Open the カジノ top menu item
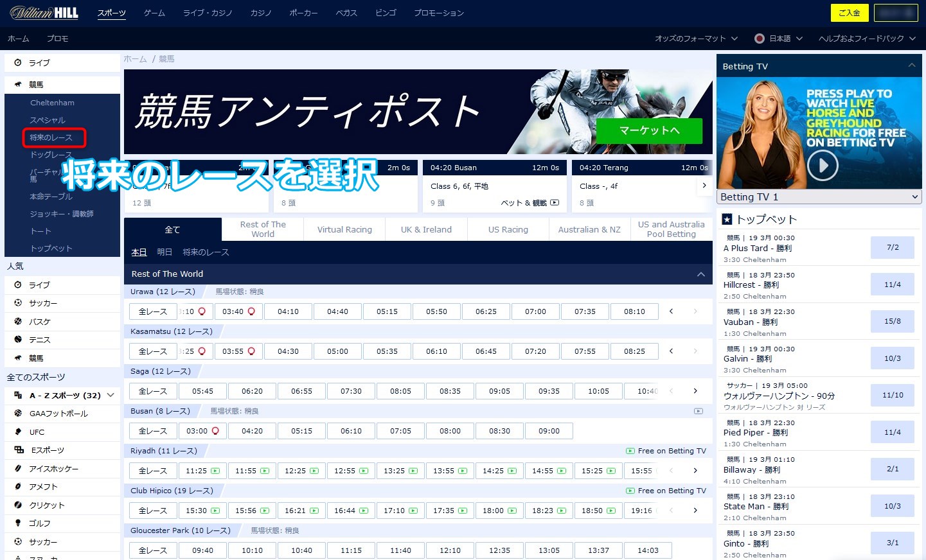 pyautogui.click(x=261, y=13)
